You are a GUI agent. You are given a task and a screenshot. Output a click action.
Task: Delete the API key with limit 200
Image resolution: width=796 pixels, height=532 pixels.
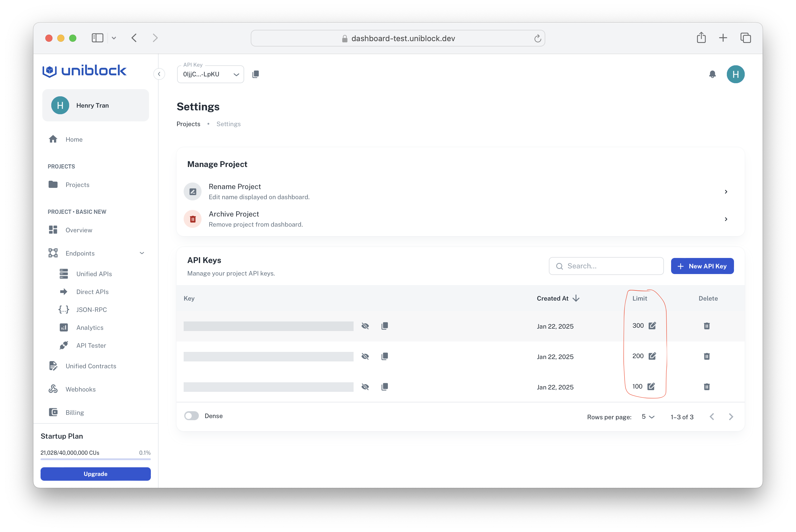point(707,356)
